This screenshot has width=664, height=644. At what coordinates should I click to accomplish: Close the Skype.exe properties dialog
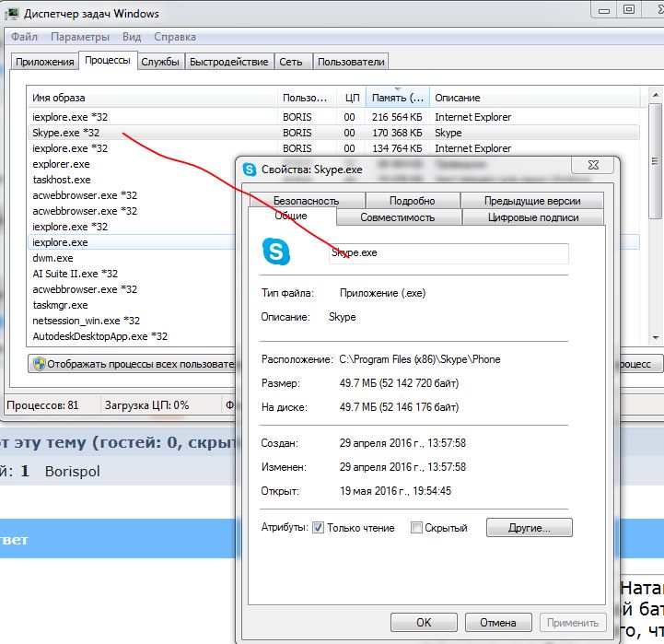[x=593, y=165]
